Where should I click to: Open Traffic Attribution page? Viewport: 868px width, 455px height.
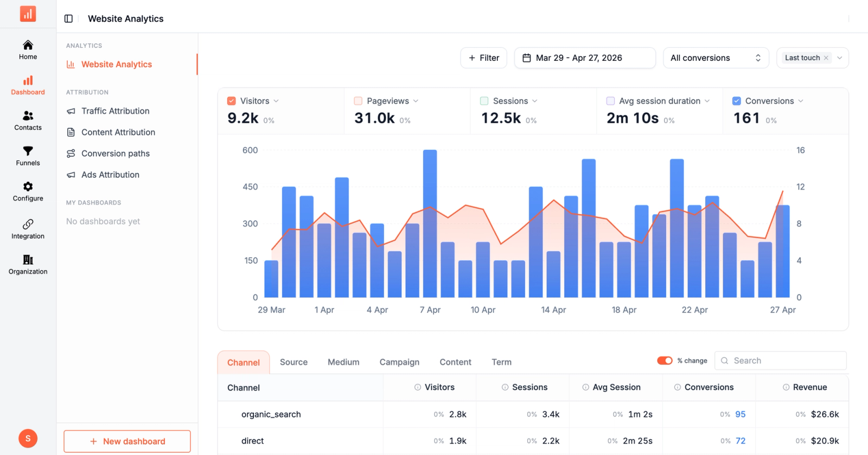pyautogui.click(x=116, y=111)
